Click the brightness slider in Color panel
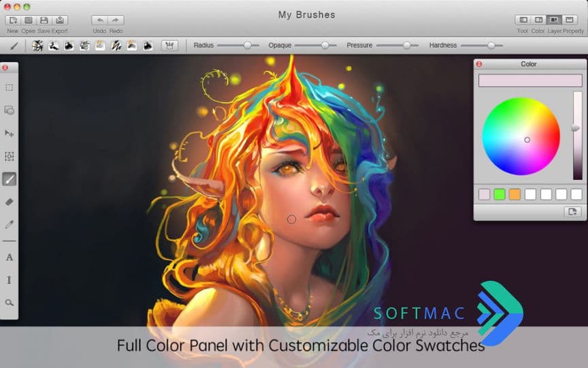This screenshot has width=588, height=368. point(577,136)
